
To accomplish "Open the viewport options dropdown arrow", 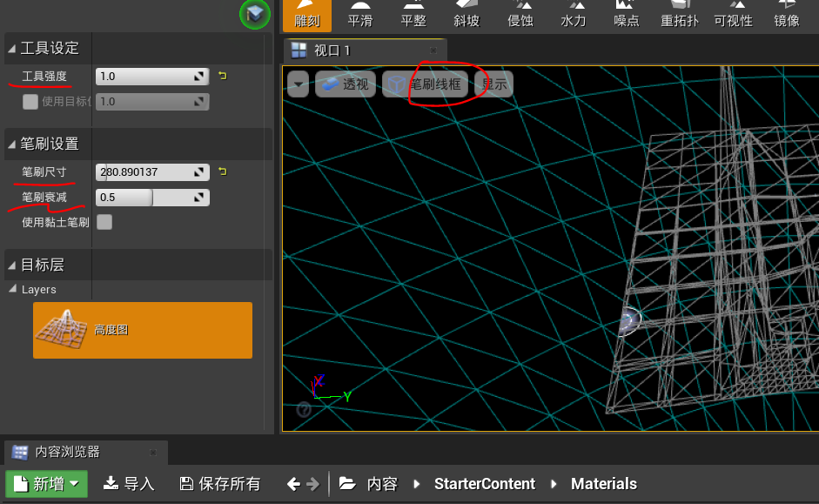I will coord(298,84).
